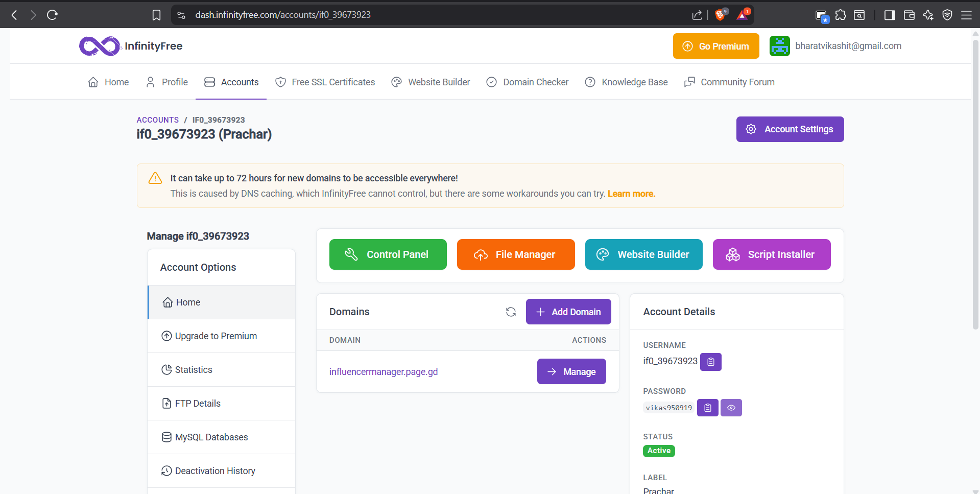Open the Profile navigation tab
Viewport: 980px width, 494px height.
[167, 82]
